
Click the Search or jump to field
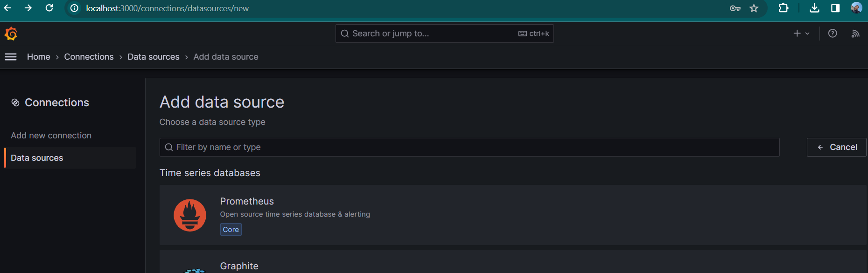point(444,34)
